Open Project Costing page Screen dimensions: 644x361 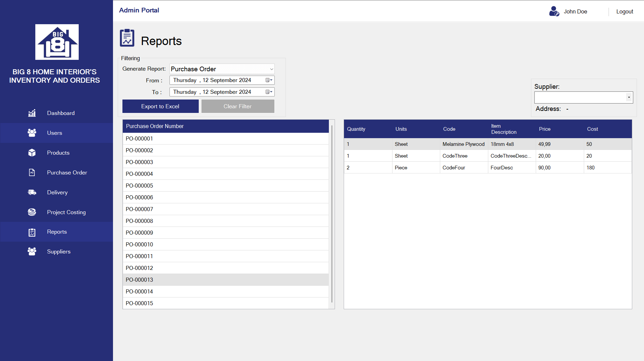tap(56, 212)
